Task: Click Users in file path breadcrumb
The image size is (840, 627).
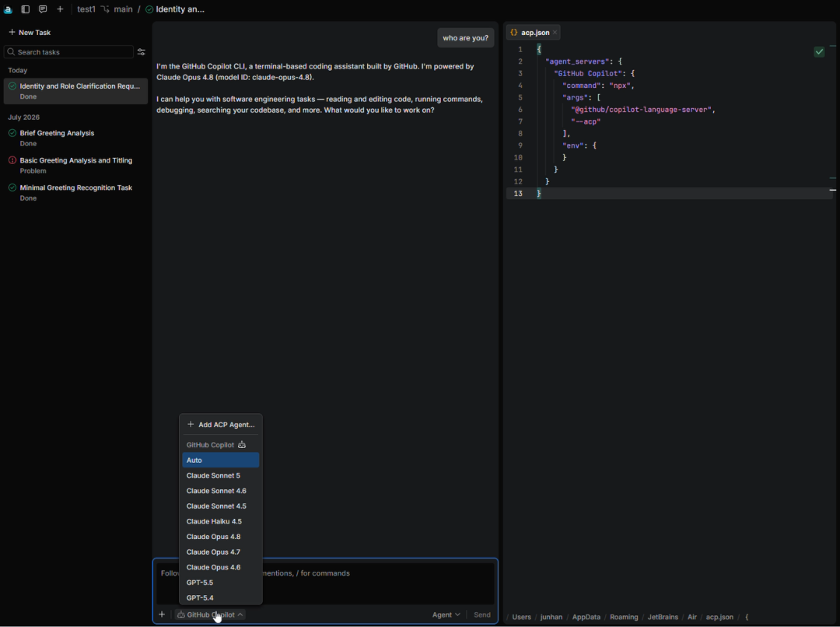Action: click(x=521, y=617)
